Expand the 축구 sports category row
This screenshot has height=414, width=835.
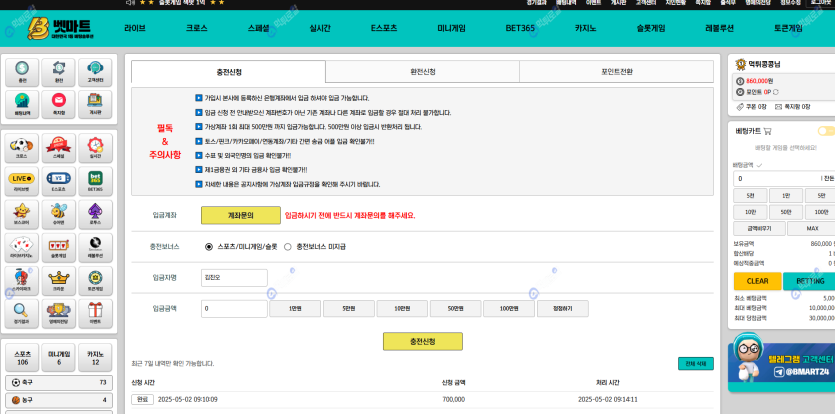click(x=58, y=382)
